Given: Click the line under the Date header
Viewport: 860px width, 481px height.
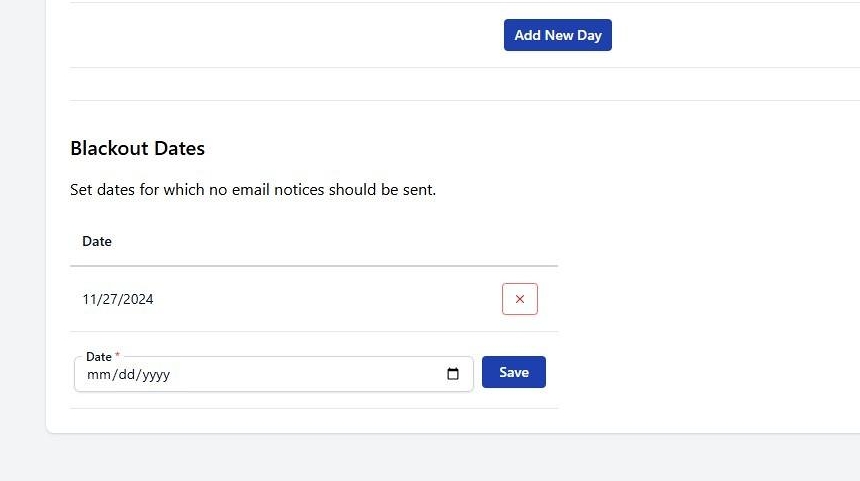Looking at the screenshot, I should pyautogui.click(x=314, y=266).
